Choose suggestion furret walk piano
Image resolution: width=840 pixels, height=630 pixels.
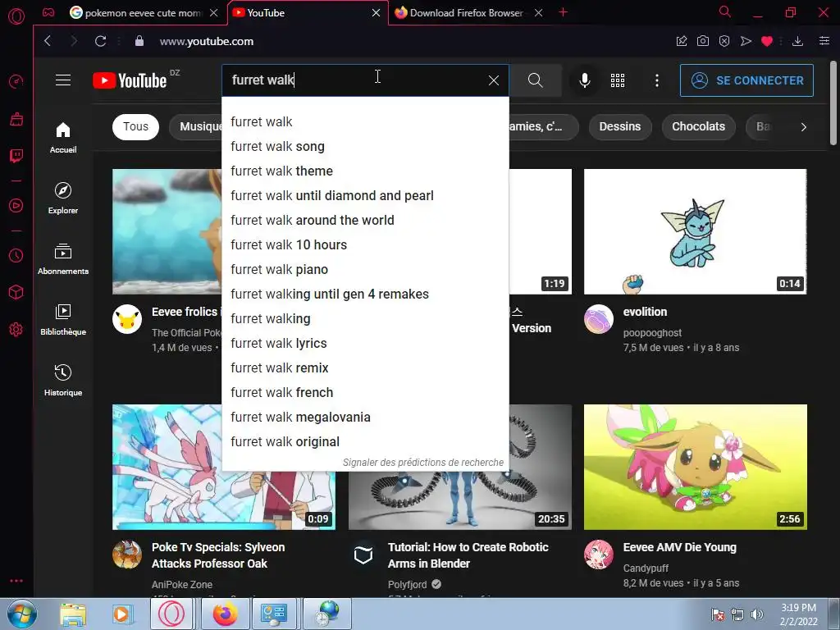click(x=365, y=269)
